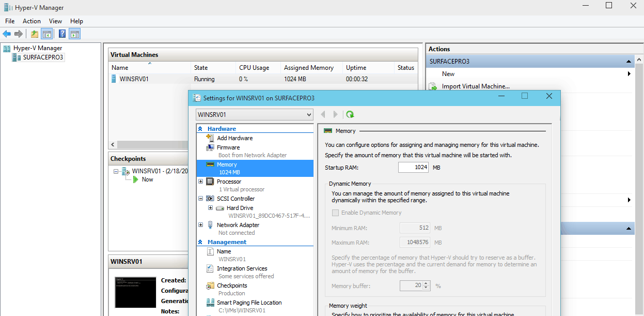Viewport: 644px width, 316px height.
Task: Sort by Status column header
Action: [406, 68]
